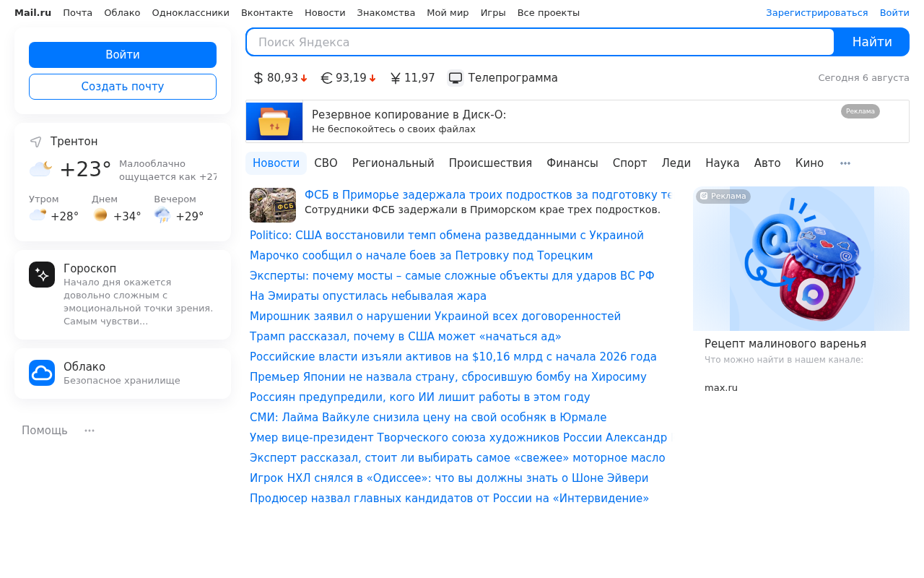Open НХЛ player in «Одиссее» headline
The image size is (924, 578).
pyautogui.click(x=449, y=478)
